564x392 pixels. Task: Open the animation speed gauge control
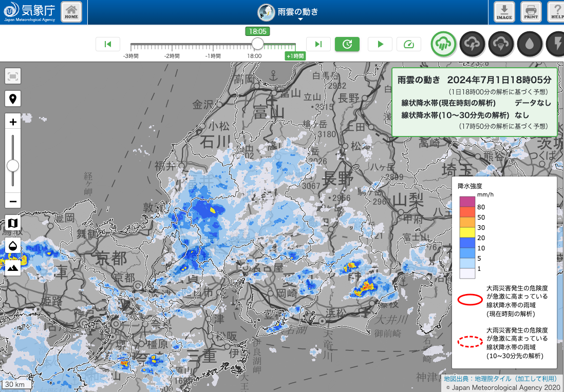[x=408, y=44]
